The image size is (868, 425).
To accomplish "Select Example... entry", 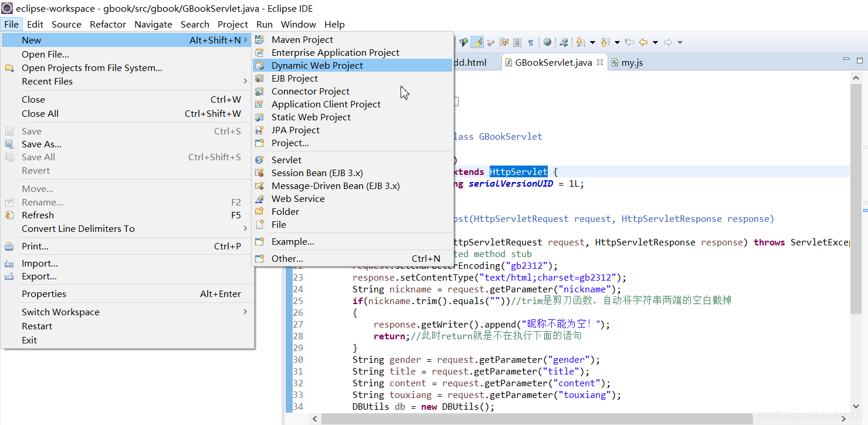I will [x=352, y=241].
